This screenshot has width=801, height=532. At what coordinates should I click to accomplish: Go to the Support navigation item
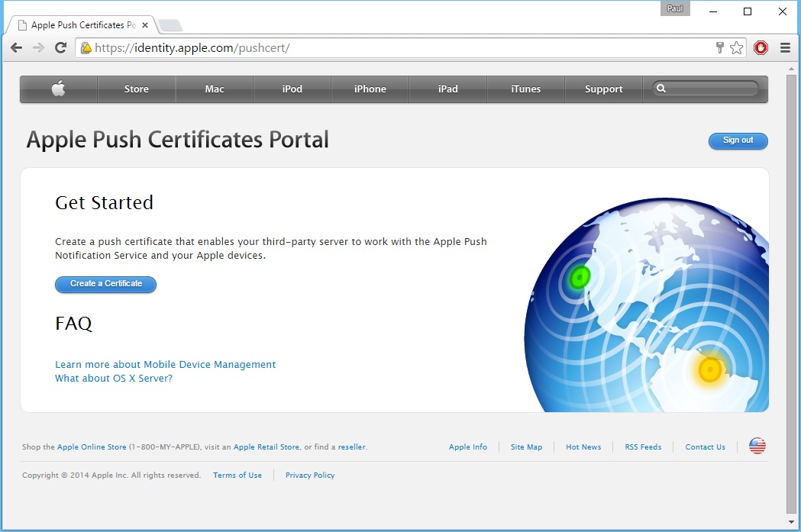603,89
